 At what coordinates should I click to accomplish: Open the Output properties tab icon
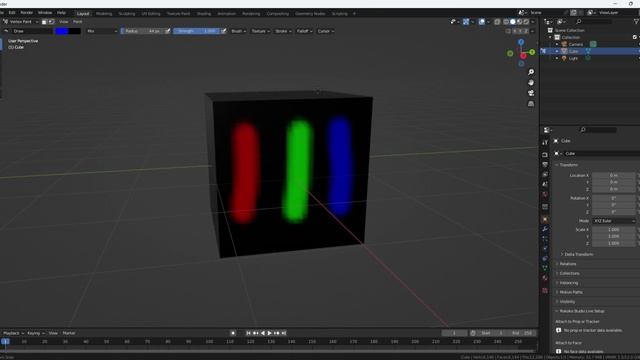click(545, 164)
